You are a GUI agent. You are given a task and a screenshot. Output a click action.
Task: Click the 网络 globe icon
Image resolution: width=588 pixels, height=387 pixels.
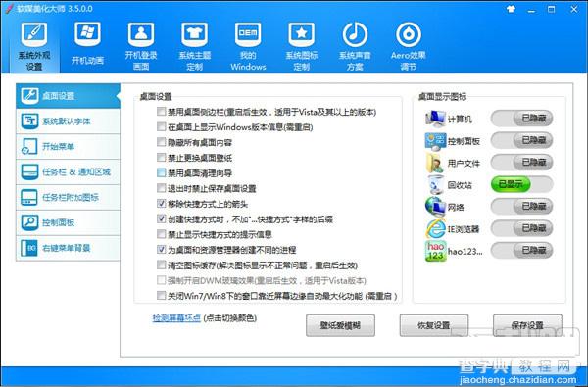click(x=435, y=207)
